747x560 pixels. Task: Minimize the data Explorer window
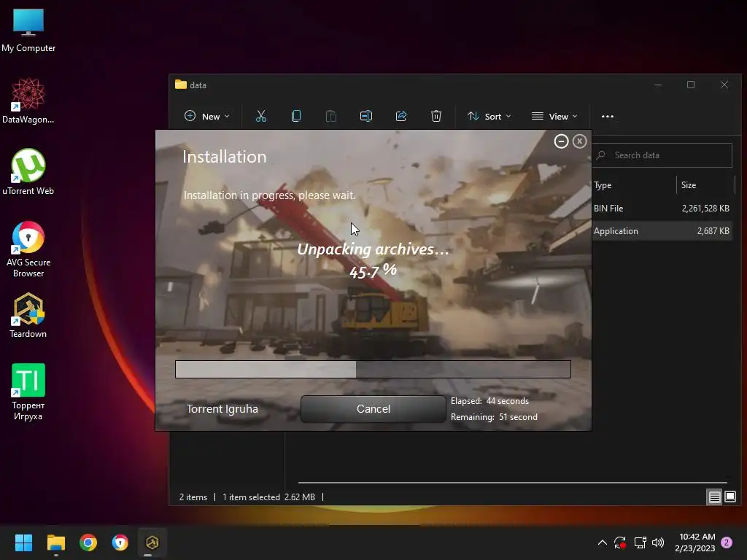(658, 85)
